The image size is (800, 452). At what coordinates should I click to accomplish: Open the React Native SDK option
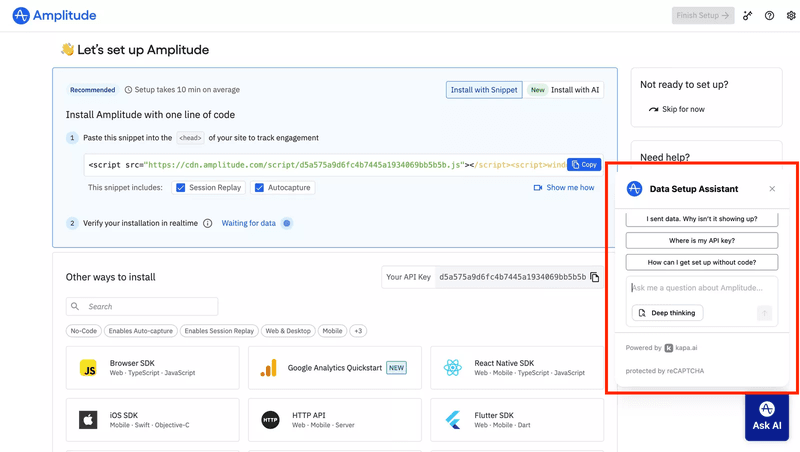point(516,368)
